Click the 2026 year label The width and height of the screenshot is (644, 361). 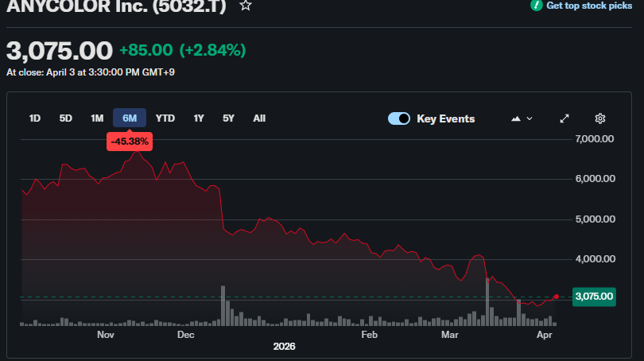(x=284, y=347)
